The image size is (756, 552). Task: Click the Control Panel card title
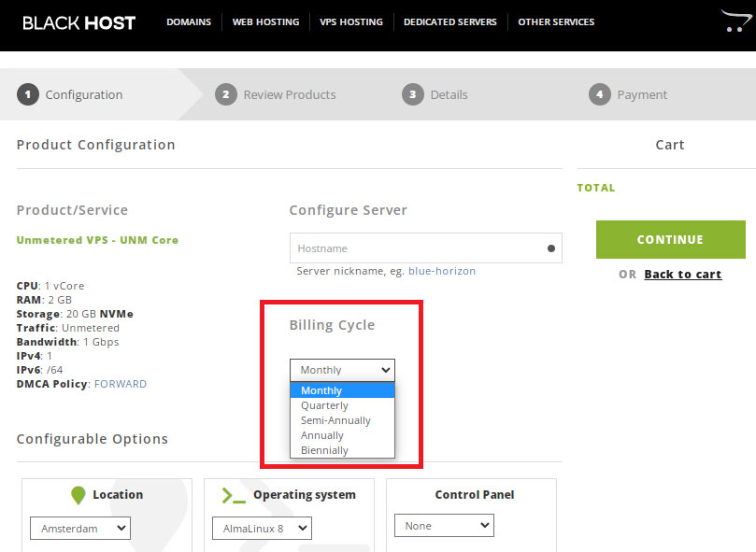[475, 495]
